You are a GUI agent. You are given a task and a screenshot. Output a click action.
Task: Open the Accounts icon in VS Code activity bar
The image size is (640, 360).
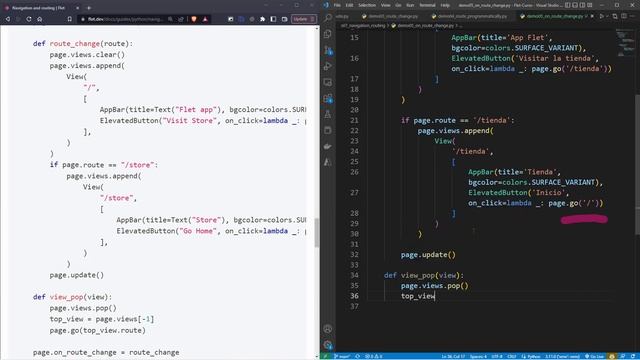coord(328,329)
